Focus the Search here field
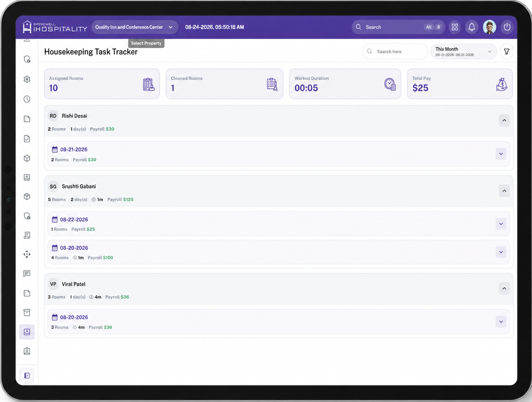 [x=395, y=52]
